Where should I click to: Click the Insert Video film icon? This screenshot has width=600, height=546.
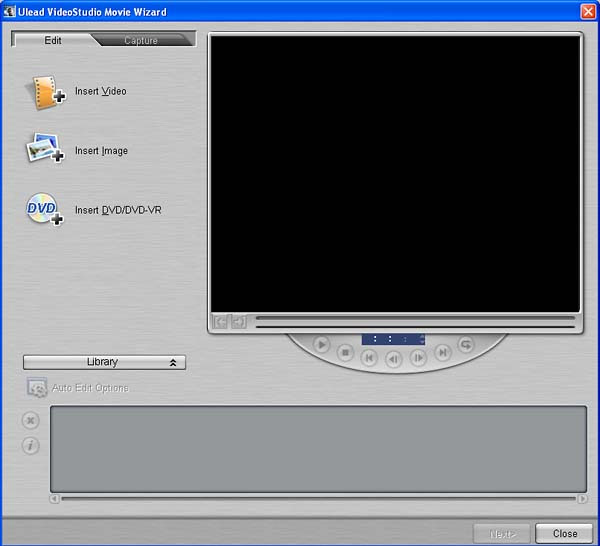point(45,92)
